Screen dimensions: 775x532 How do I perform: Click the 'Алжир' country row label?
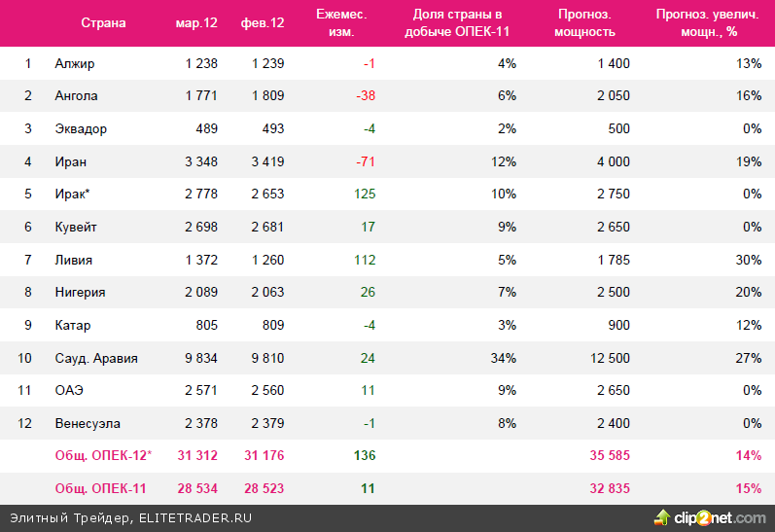pyautogui.click(x=75, y=63)
